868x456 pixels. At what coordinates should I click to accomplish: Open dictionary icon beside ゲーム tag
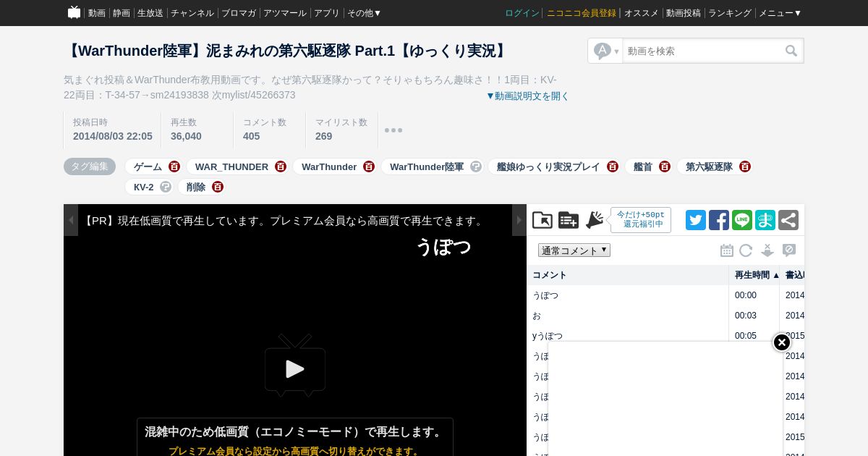(x=174, y=166)
